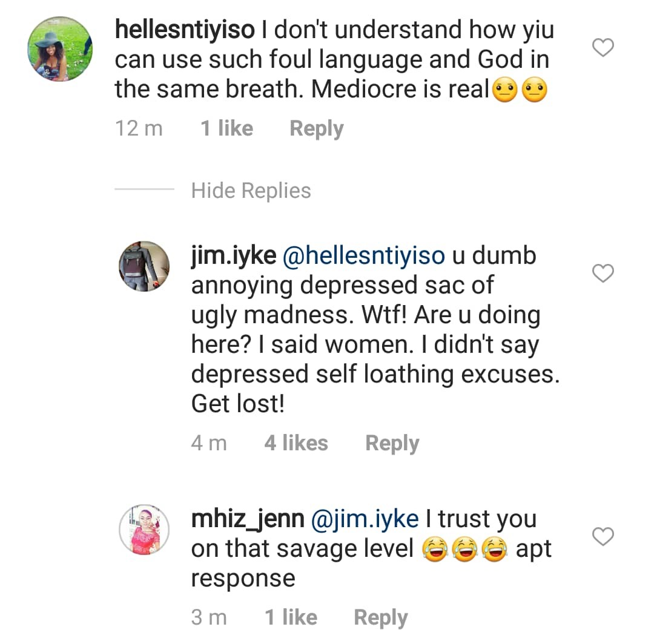
Task: Reply to mhiz_jenn's comment
Action: 380,617
